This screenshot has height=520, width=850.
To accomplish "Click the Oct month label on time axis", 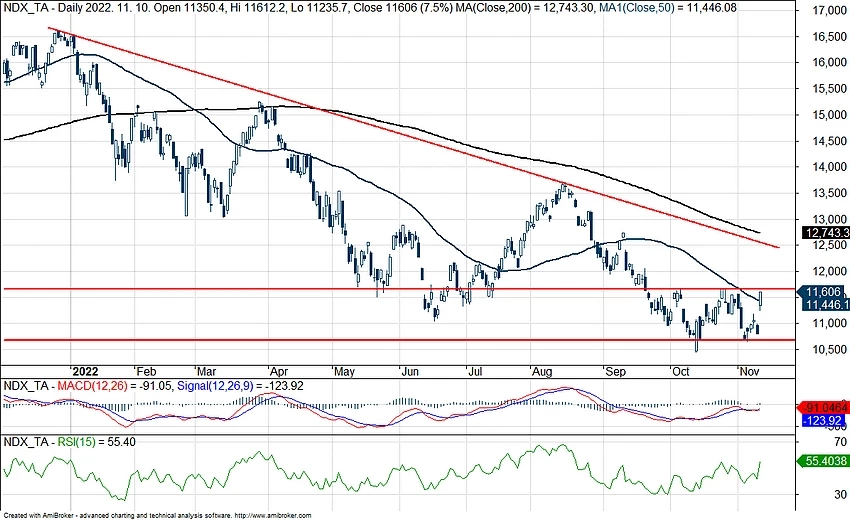I will 680,371.
